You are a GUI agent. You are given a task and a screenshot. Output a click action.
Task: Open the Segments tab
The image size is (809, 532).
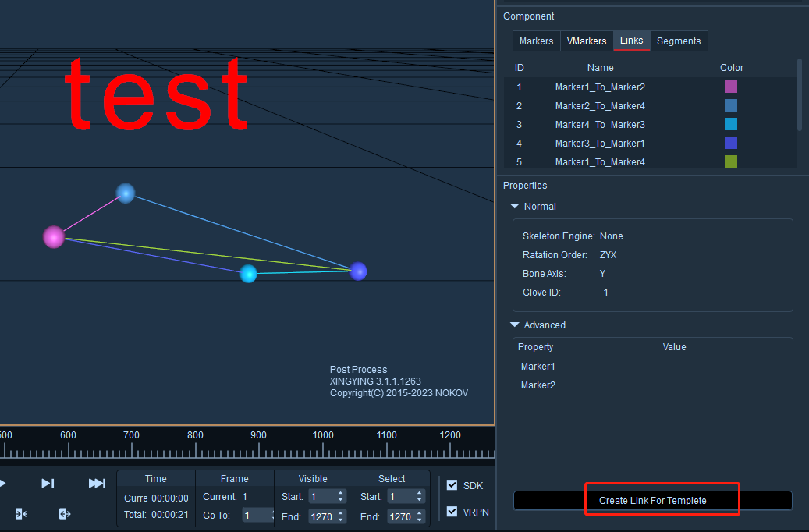point(679,41)
